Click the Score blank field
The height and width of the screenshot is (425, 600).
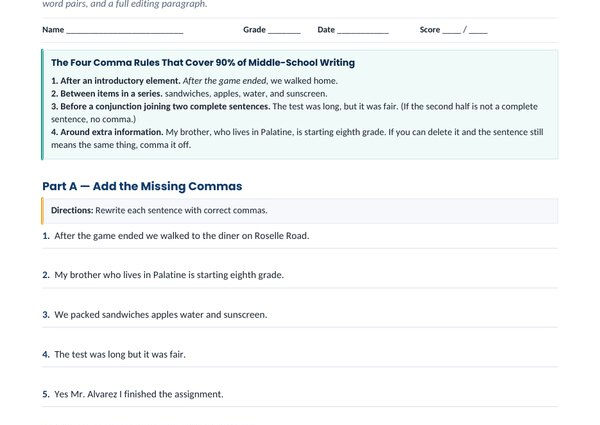[x=465, y=31]
